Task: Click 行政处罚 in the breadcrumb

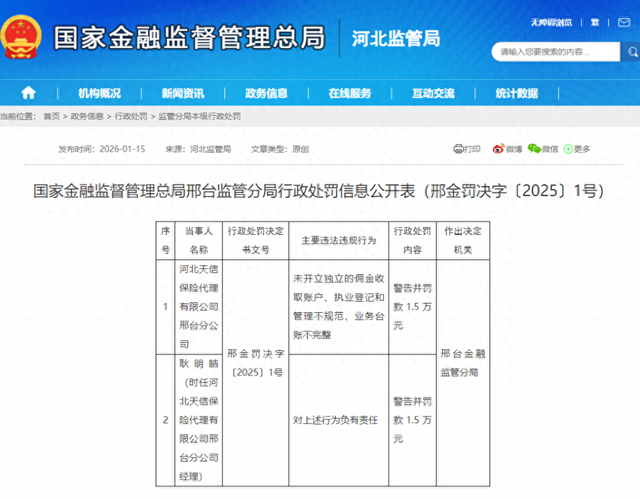Action: pos(131,116)
